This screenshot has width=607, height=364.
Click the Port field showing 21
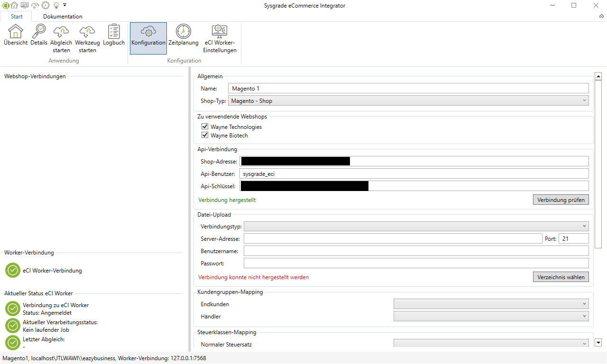[x=574, y=238]
